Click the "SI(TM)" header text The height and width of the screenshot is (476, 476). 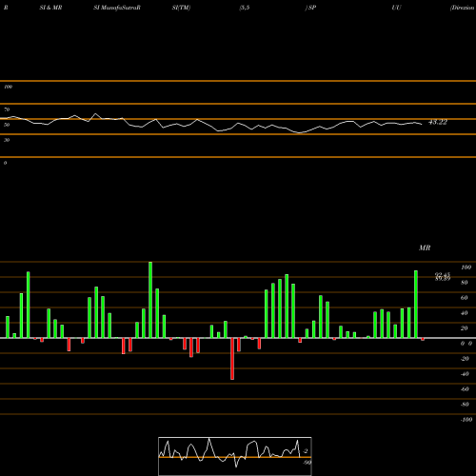coord(181,8)
